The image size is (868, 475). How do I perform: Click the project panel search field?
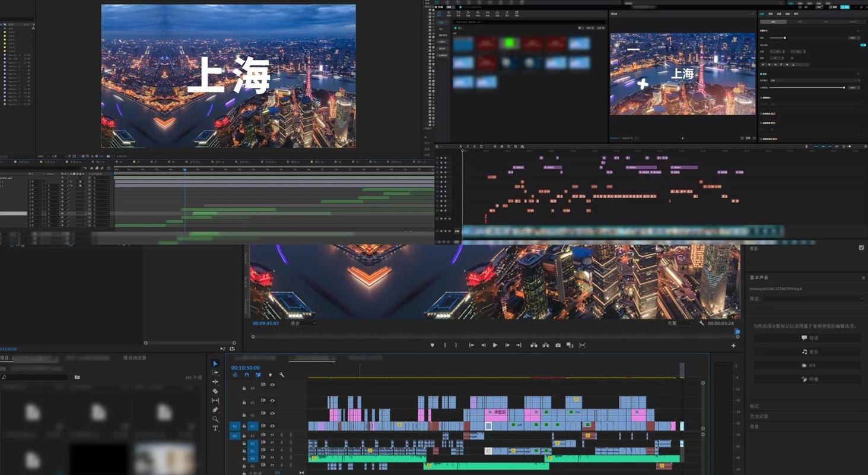pyautogui.click(x=34, y=377)
